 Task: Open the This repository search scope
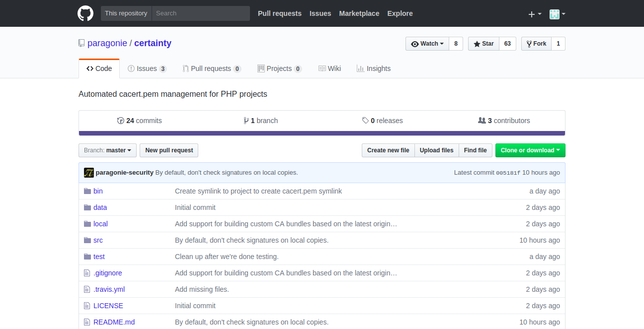(x=126, y=13)
